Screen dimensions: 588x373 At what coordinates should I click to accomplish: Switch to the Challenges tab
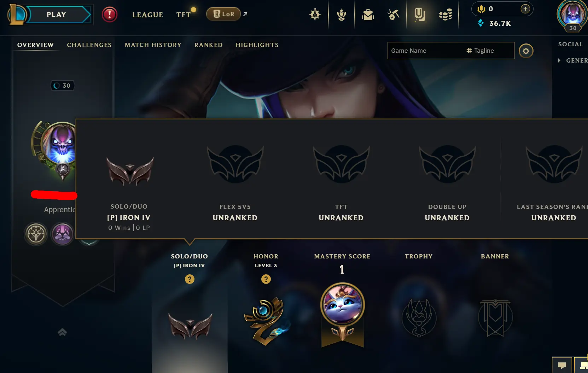click(89, 45)
